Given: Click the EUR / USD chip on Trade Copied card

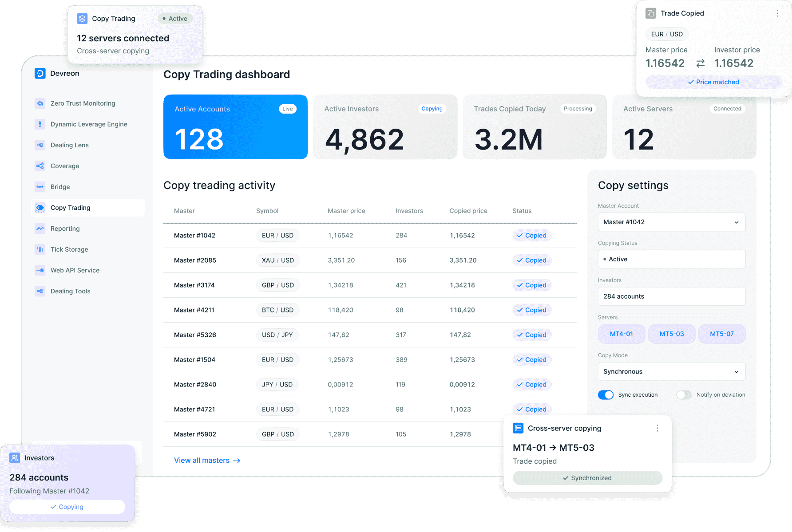Looking at the screenshot, I should (x=667, y=34).
